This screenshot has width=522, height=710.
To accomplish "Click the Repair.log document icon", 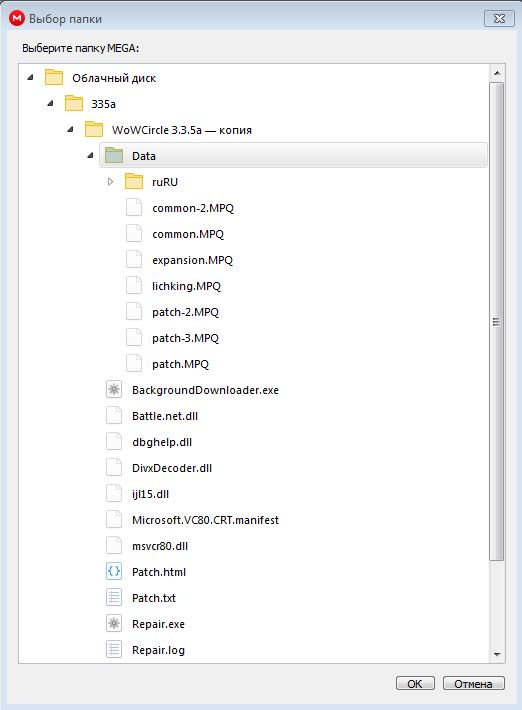I will pyautogui.click(x=114, y=650).
